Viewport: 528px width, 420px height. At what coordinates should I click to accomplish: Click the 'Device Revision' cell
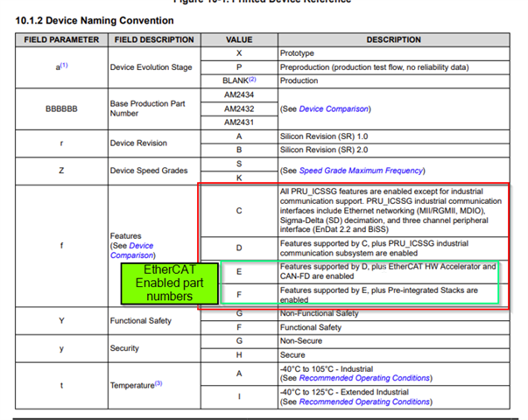pyautogui.click(x=154, y=143)
